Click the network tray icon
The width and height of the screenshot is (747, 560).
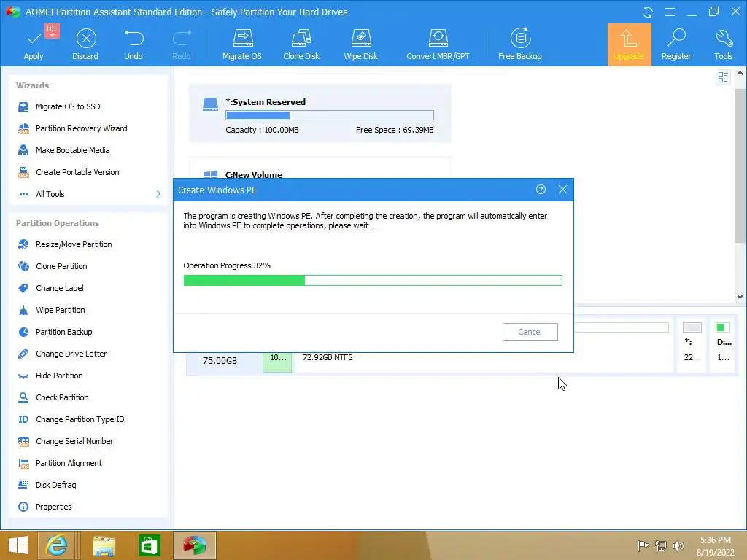(x=661, y=545)
